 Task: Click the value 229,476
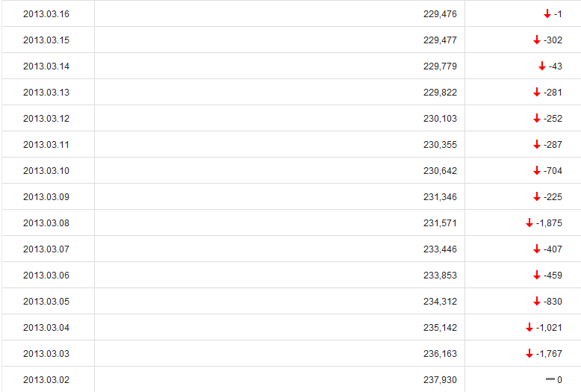click(440, 14)
